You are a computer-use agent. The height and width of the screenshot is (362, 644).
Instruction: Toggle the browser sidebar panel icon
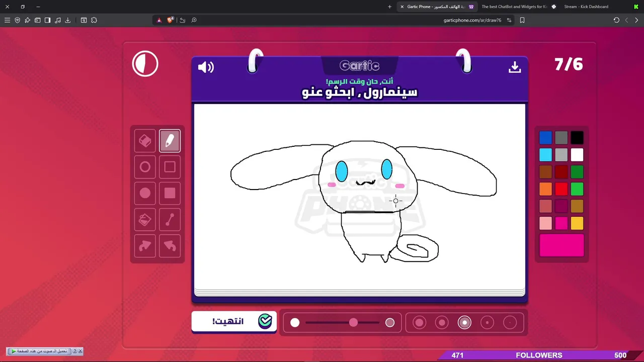tap(47, 20)
